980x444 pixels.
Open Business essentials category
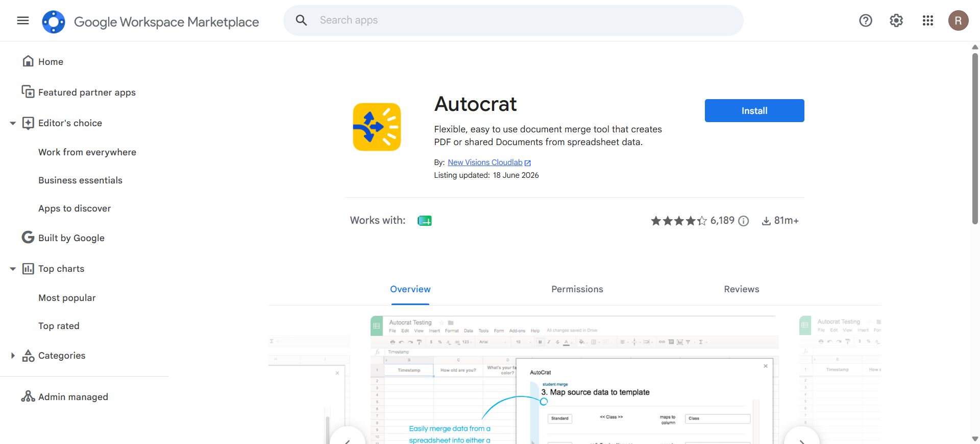pyautogui.click(x=80, y=180)
